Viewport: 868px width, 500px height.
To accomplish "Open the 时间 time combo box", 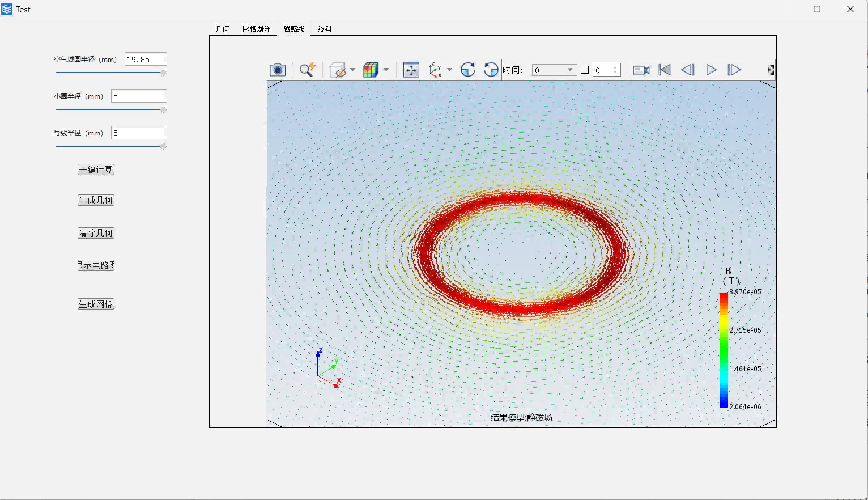I will (x=554, y=70).
